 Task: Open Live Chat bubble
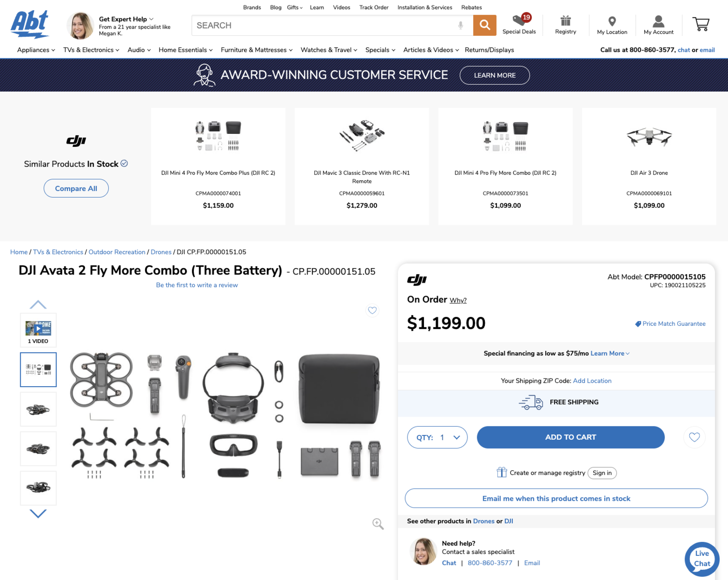(x=702, y=559)
